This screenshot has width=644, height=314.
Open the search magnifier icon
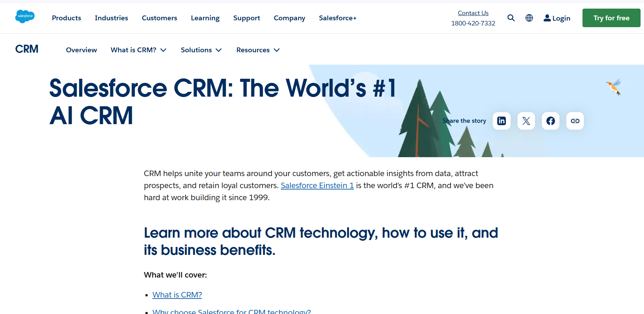point(511,18)
